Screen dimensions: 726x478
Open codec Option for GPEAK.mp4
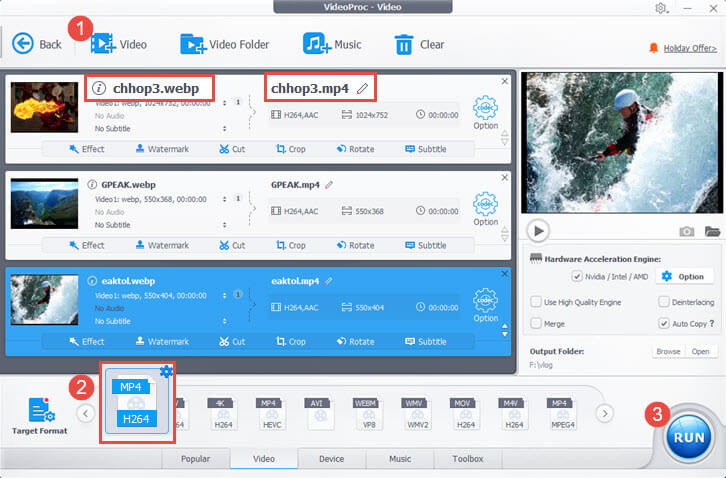pos(485,209)
